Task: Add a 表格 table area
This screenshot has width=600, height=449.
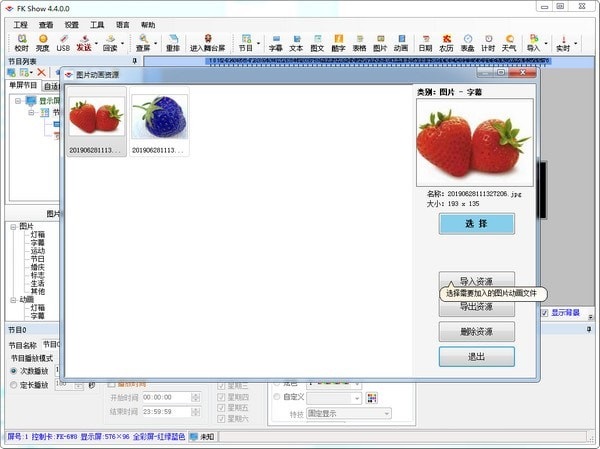Action: pyautogui.click(x=359, y=43)
